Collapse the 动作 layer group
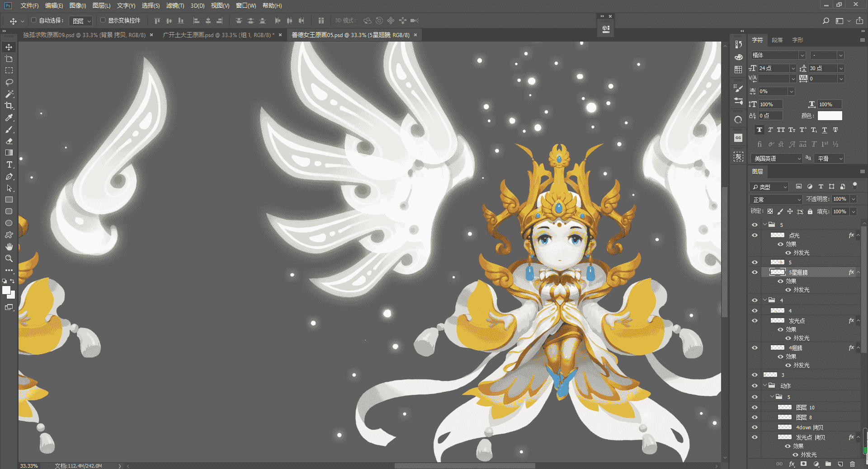Viewport: 868px width, 469px height. pyautogui.click(x=765, y=385)
